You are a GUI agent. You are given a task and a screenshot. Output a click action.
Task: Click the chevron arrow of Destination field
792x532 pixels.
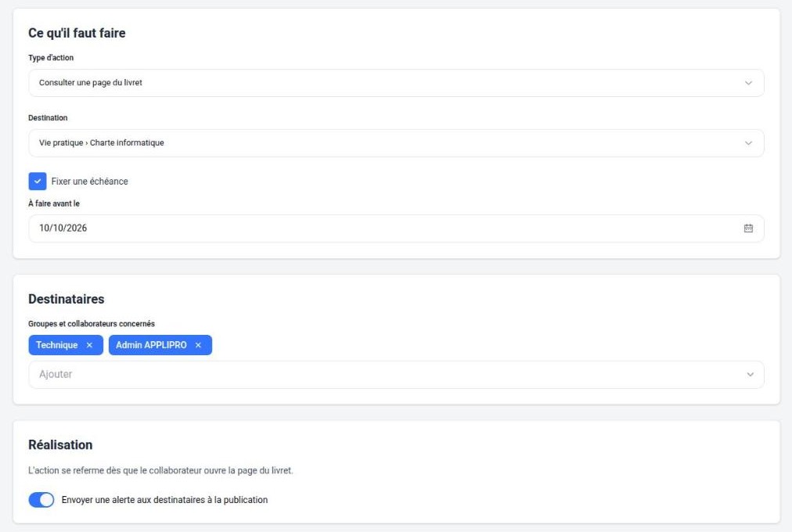[748, 143]
